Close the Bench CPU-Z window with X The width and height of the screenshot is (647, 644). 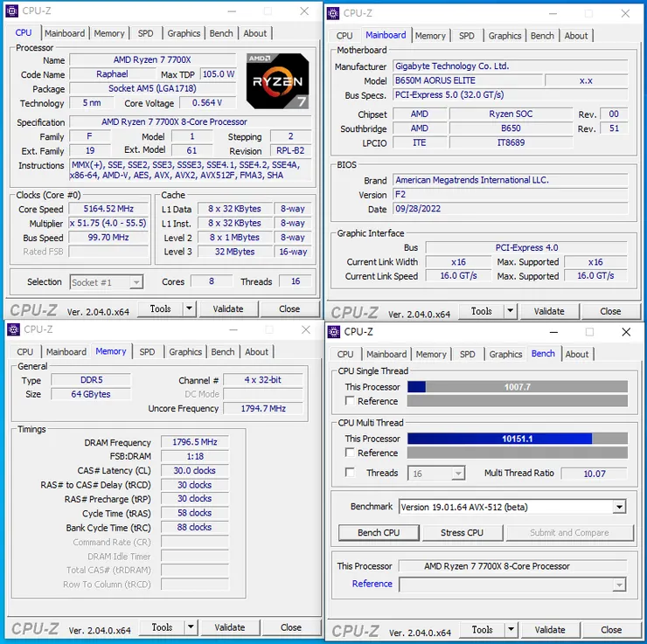626,332
